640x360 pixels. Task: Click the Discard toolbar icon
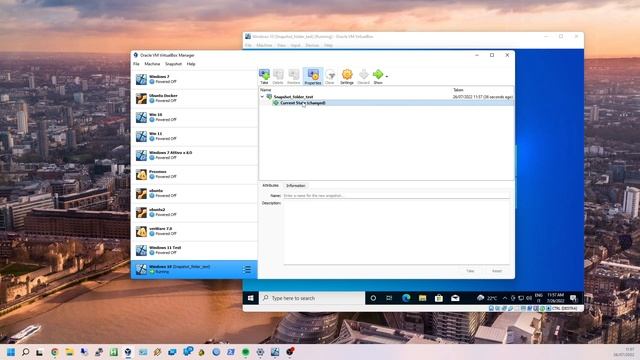363,76
